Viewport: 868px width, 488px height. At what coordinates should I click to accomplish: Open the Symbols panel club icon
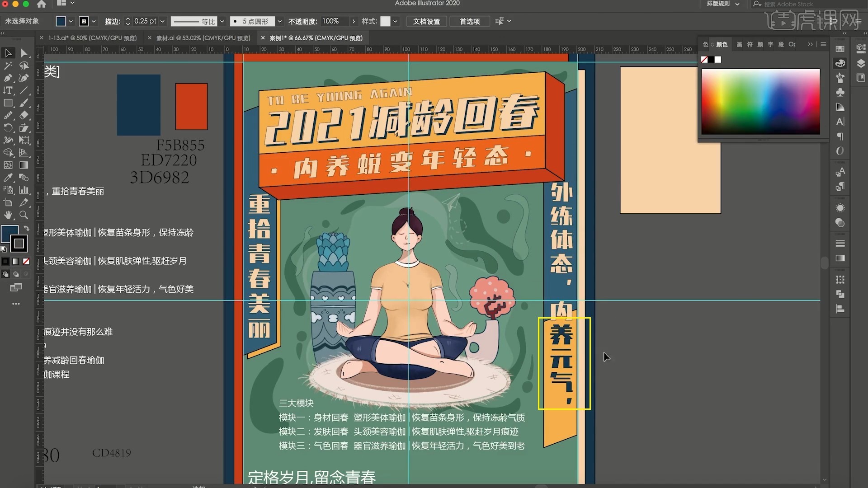point(840,92)
